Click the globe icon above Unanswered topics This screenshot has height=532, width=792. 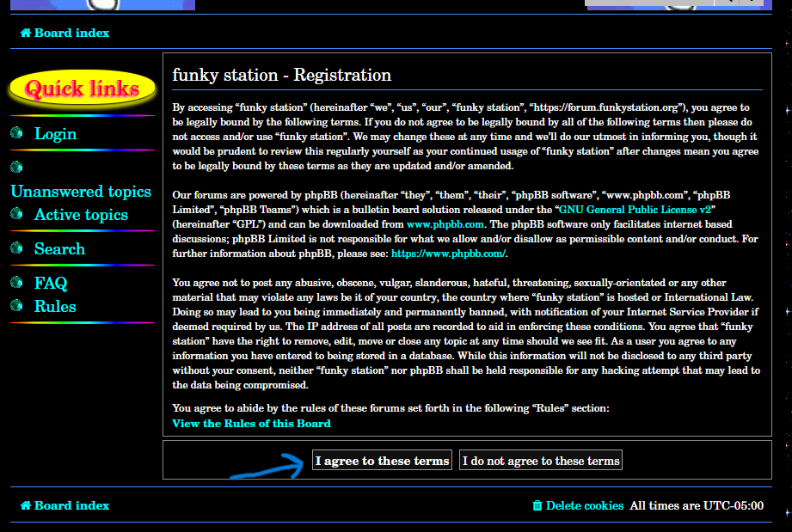pyautogui.click(x=16, y=167)
